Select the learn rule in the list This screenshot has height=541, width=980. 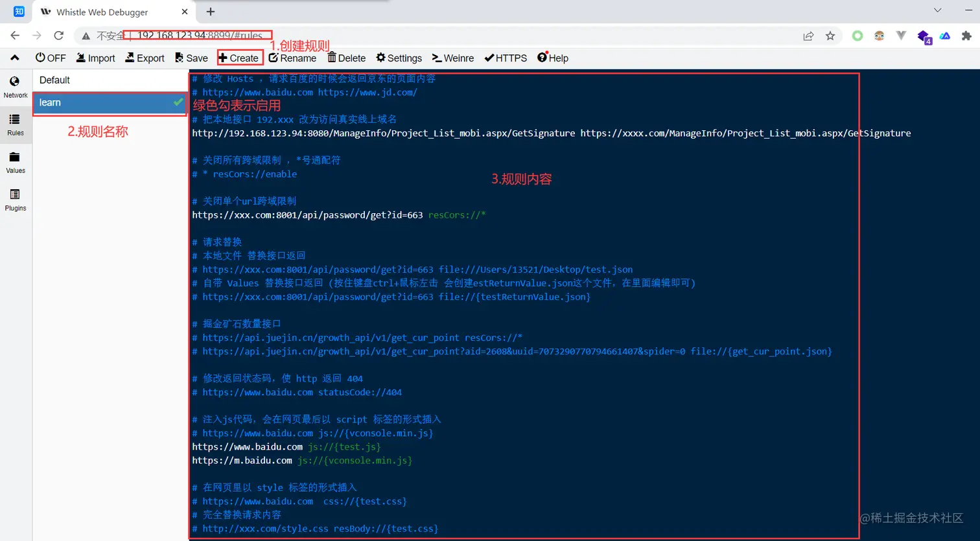tap(110, 102)
